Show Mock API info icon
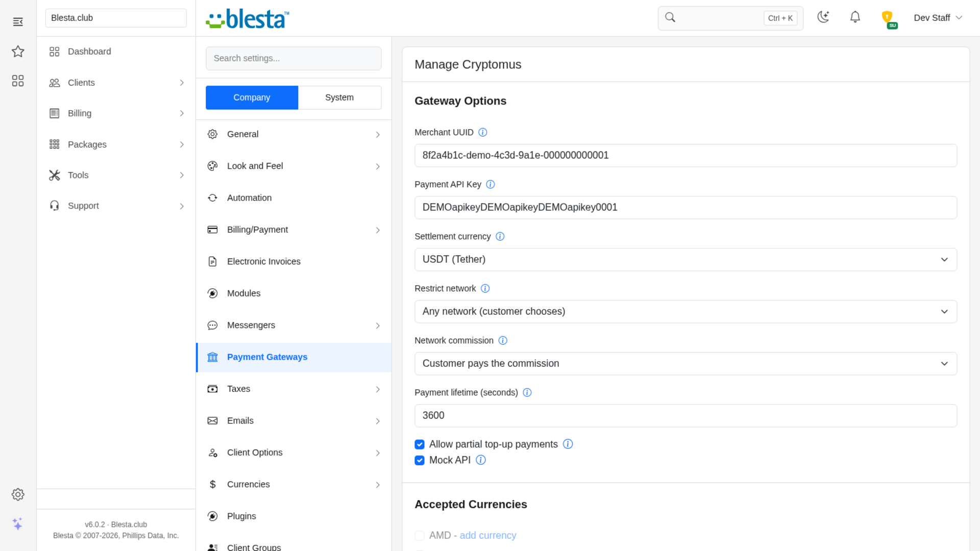980x551 pixels. pyautogui.click(x=481, y=460)
